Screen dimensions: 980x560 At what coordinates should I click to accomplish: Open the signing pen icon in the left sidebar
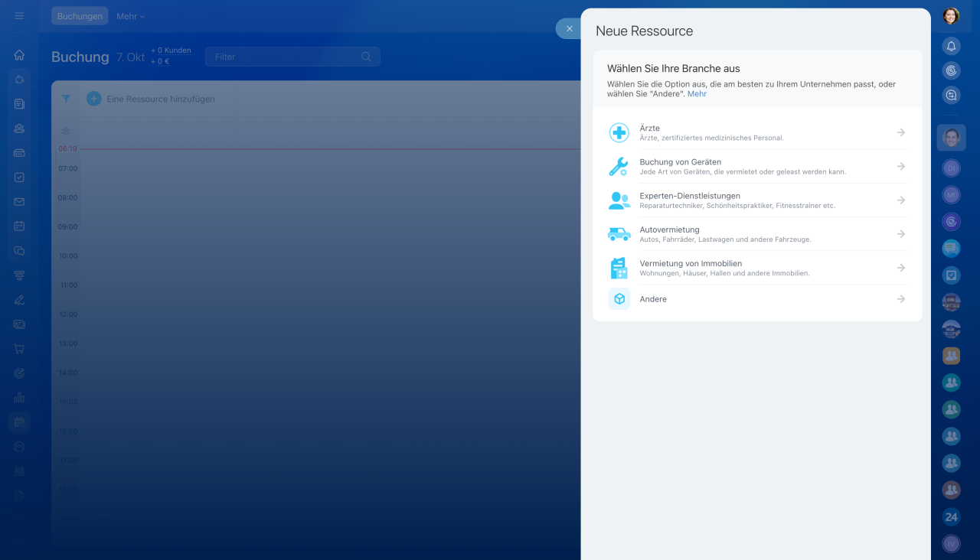19,300
